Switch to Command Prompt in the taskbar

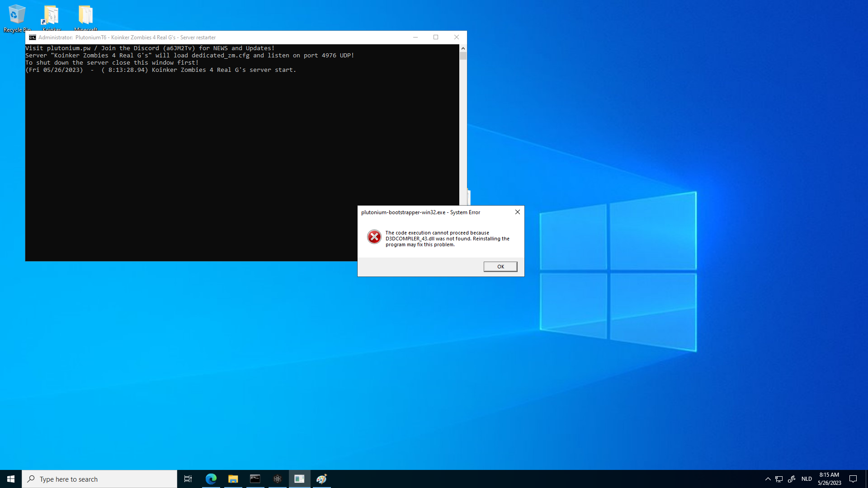point(255,479)
